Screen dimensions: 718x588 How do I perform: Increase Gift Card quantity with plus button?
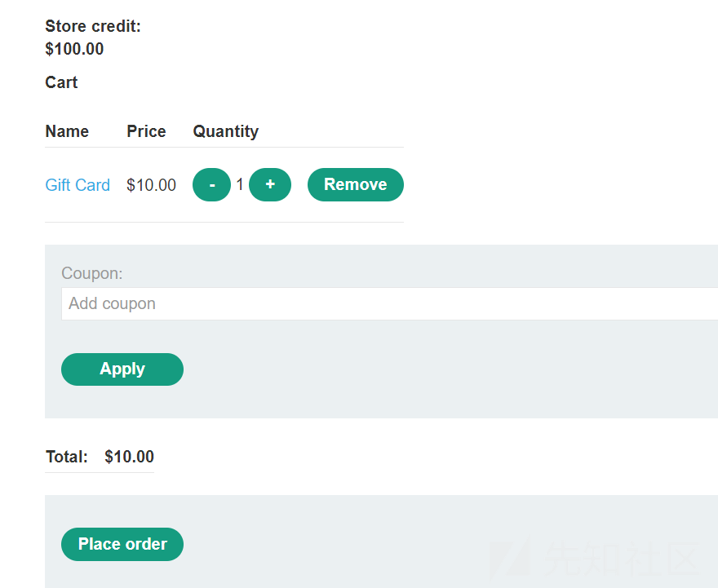pos(270,185)
